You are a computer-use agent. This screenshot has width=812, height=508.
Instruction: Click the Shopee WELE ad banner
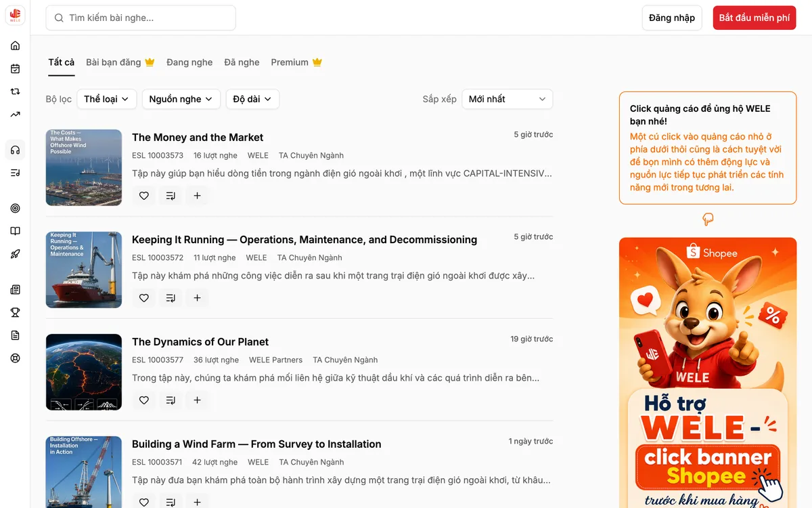708,373
